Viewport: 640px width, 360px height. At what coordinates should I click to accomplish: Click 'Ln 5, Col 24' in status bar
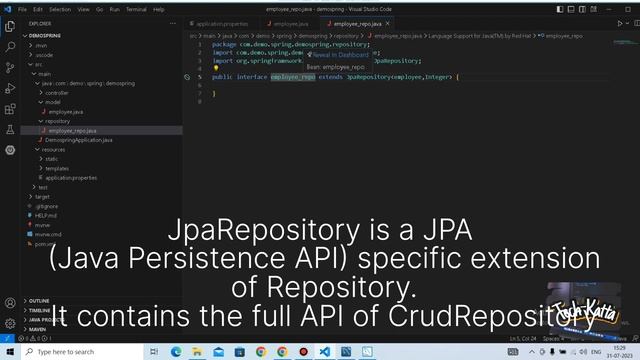523,338
